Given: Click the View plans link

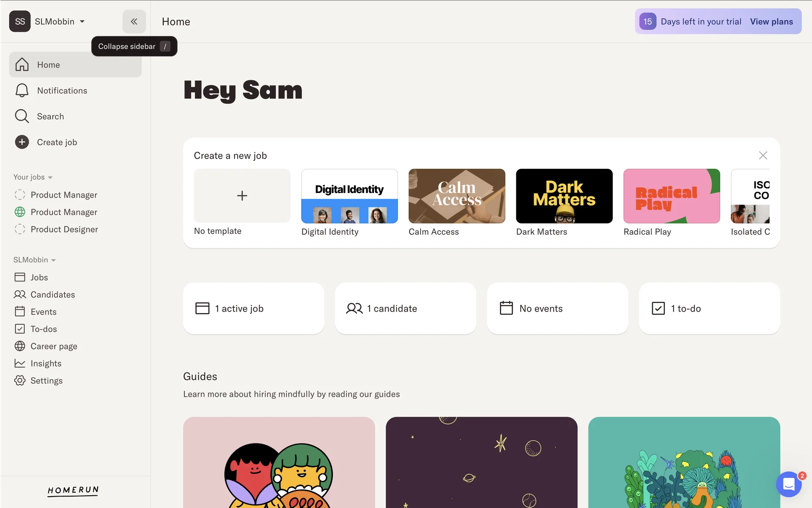Looking at the screenshot, I should [x=771, y=22].
